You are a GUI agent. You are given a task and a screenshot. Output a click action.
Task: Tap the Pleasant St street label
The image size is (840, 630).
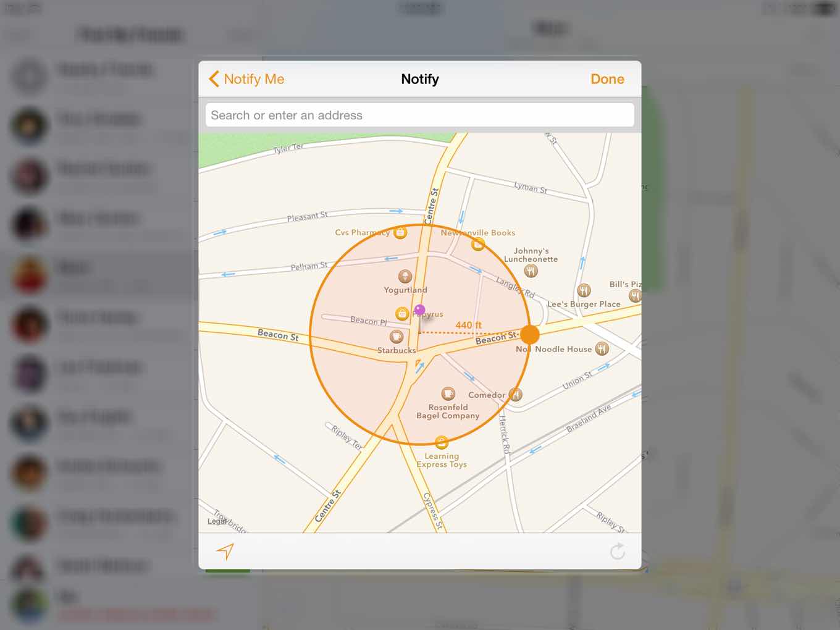point(307,216)
